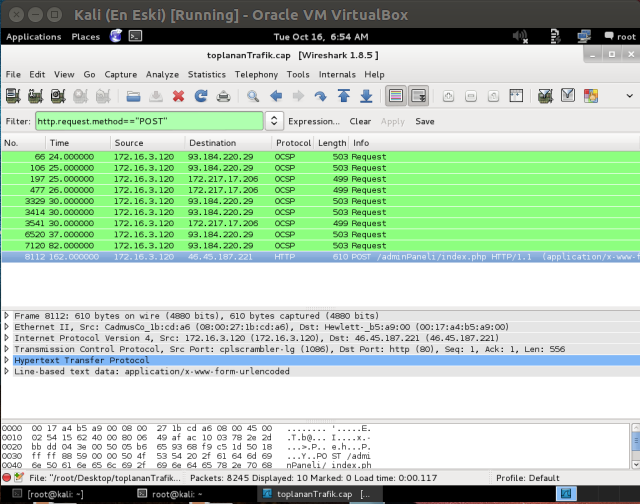Click capture file comments status icon
The image size is (640, 504).
coord(19,477)
